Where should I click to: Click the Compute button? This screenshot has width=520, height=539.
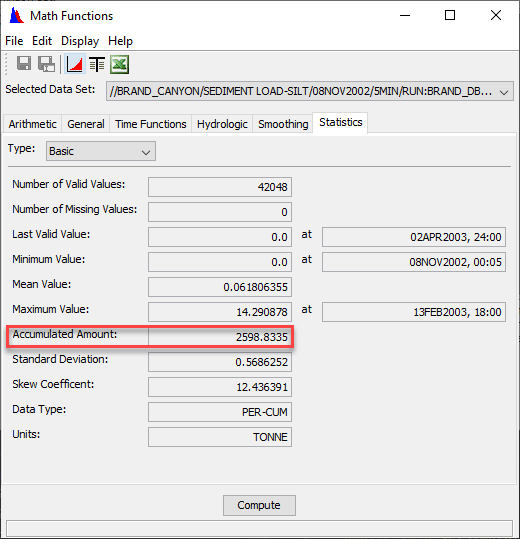tap(259, 505)
